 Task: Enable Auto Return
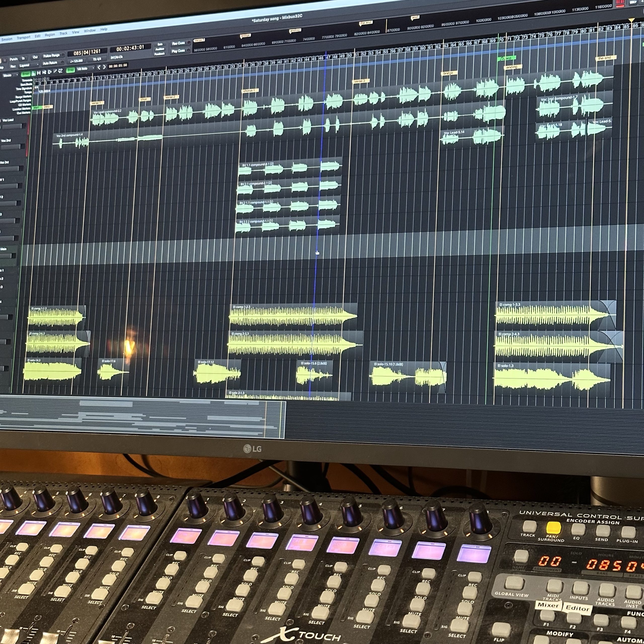[x=53, y=63]
